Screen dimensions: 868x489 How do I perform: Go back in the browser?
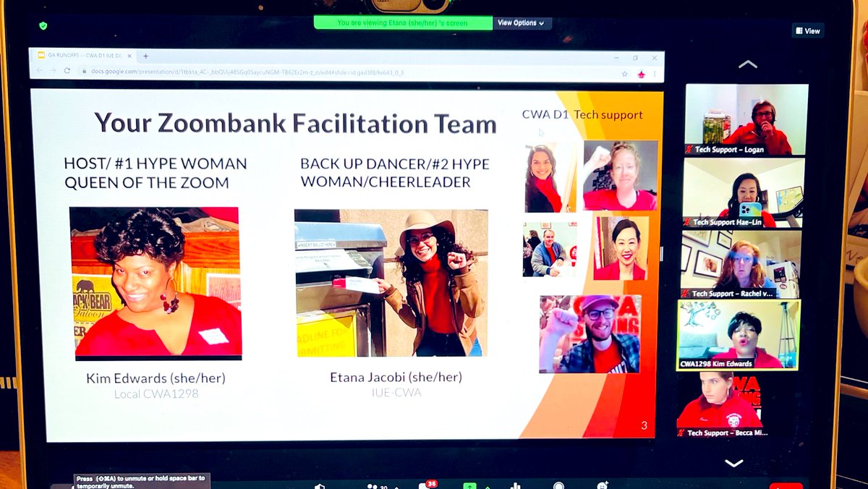[40, 71]
